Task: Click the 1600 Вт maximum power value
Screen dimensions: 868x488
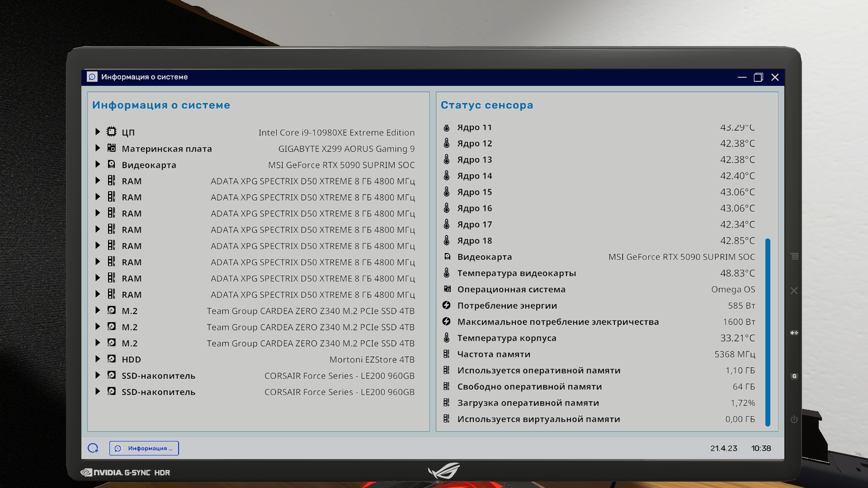Action: pos(739,322)
